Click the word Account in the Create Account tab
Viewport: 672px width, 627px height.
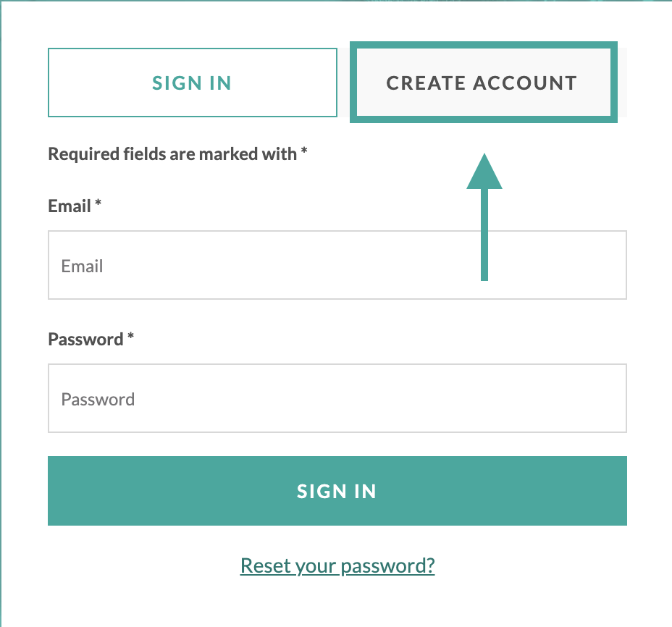click(525, 83)
